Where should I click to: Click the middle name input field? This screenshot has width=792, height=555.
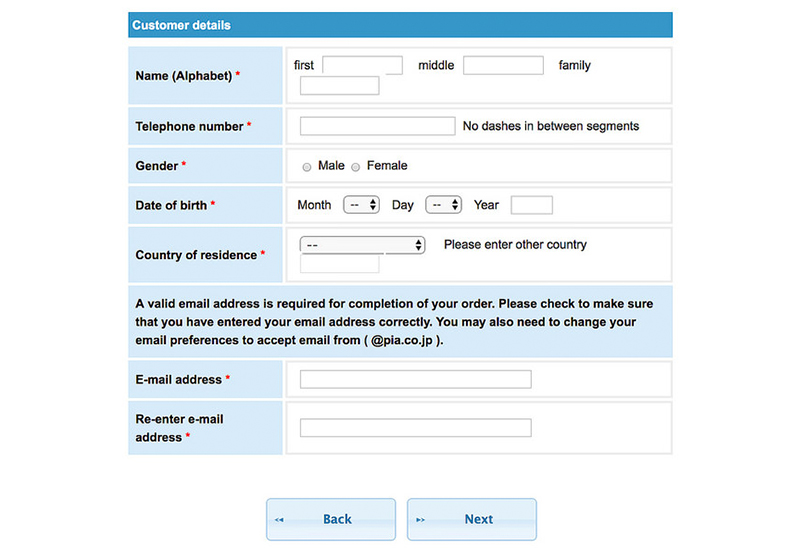[x=502, y=66]
